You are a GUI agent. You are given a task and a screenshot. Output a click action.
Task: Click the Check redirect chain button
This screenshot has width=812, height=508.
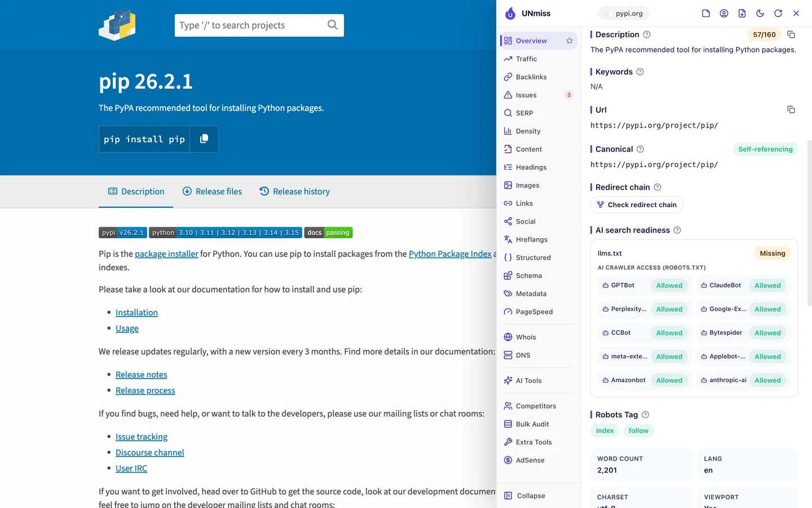(x=637, y=205)
